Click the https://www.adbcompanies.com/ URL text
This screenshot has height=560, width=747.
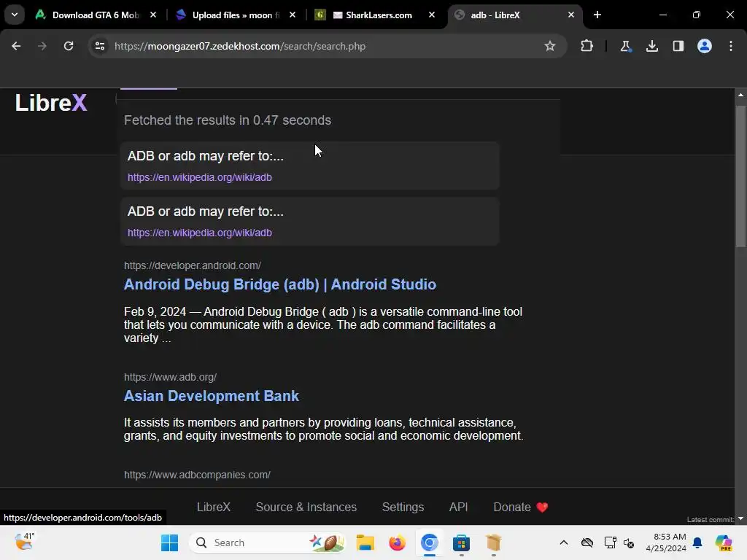point(197,475)
